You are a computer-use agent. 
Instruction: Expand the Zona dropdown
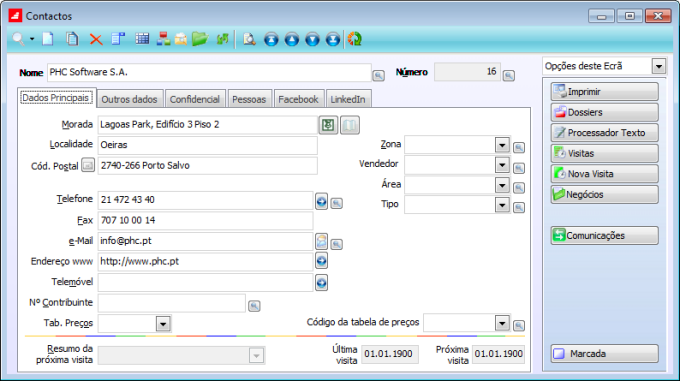(x=502, y=145)
